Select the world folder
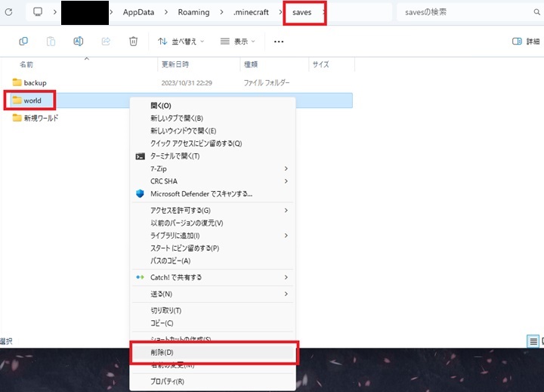Image resolution: width=544 pixels, height=392 pixels. tap(27, 100)
